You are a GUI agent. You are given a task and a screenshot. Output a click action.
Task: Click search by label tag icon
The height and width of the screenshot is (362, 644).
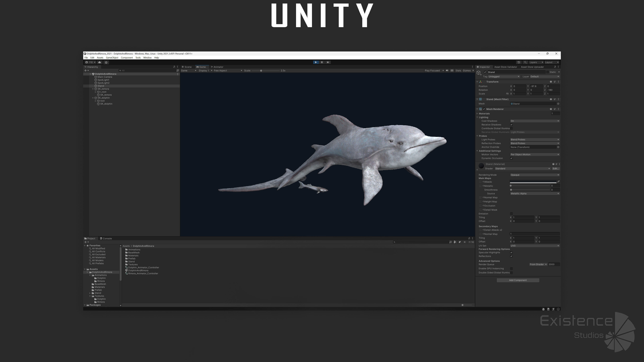click(x=460, y=242)
